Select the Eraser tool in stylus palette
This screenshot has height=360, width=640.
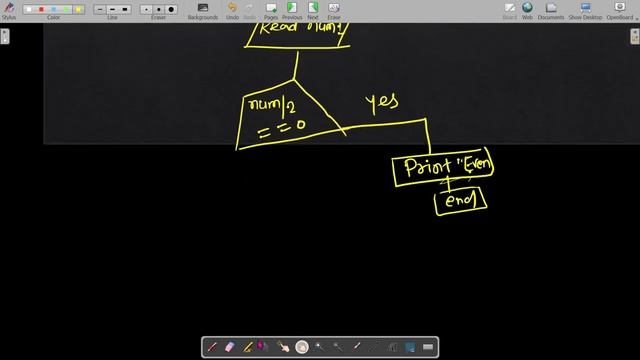coord(230,347)
